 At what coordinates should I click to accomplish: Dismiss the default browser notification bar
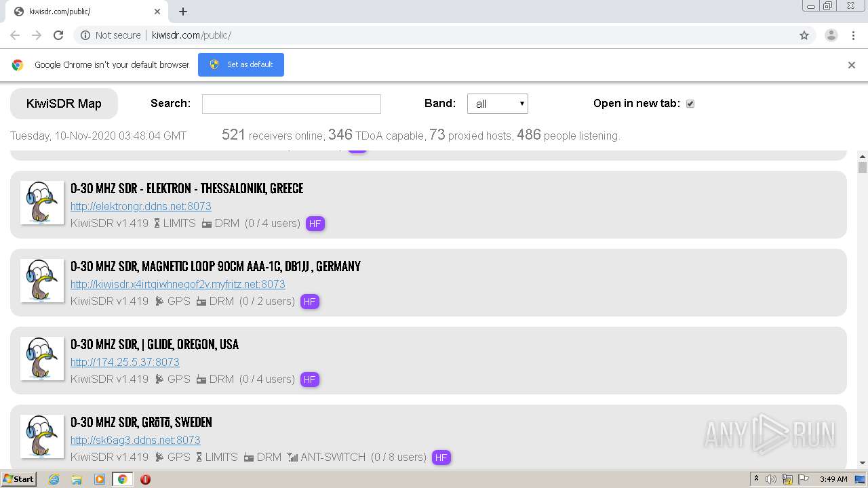pyautogui.click(x=852, y=65)
